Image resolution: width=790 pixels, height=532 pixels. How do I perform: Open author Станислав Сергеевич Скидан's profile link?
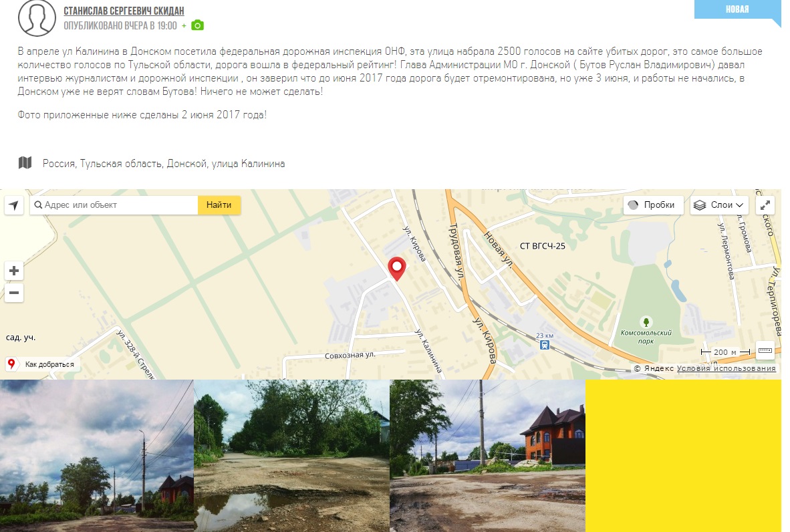click(x=124, y=11)
